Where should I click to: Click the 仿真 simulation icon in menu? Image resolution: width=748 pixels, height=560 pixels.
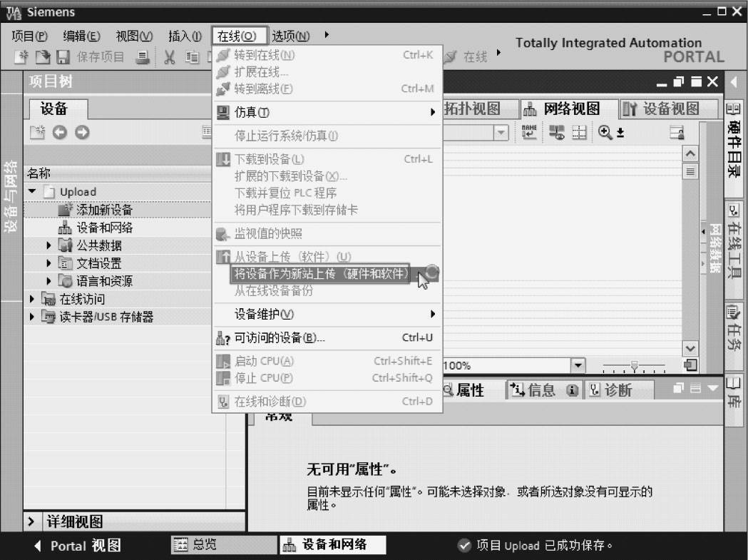222,112
